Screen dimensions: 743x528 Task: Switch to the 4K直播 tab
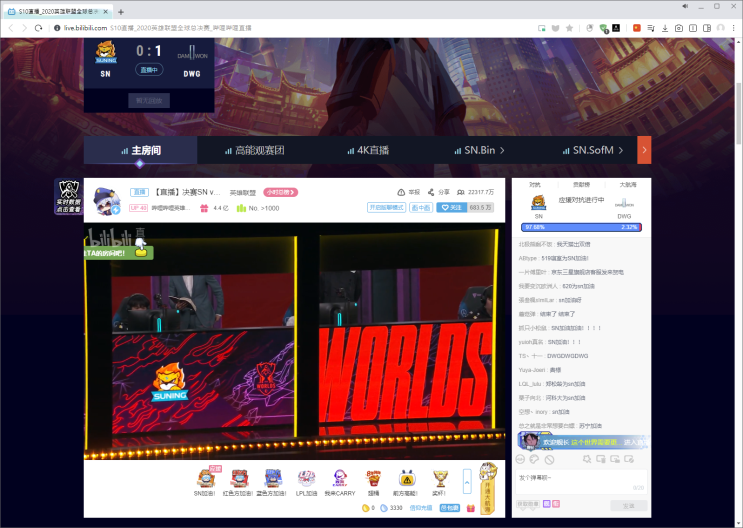[368, 150]
